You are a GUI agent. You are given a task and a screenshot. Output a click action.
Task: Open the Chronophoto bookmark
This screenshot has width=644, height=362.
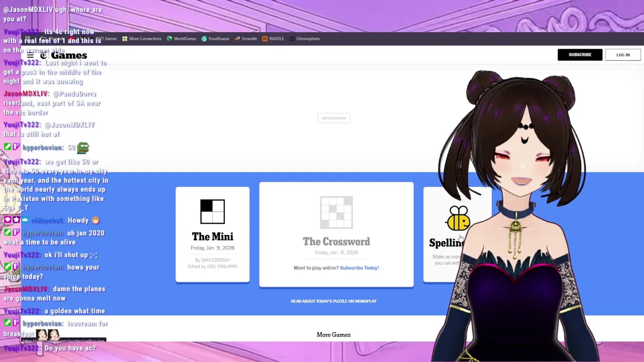tap(304, 39)
